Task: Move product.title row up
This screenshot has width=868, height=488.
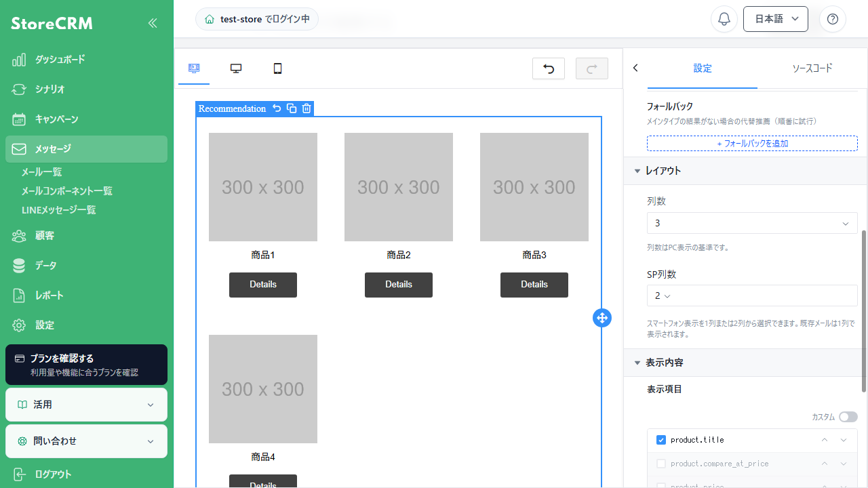Action: tap(825, 440)
